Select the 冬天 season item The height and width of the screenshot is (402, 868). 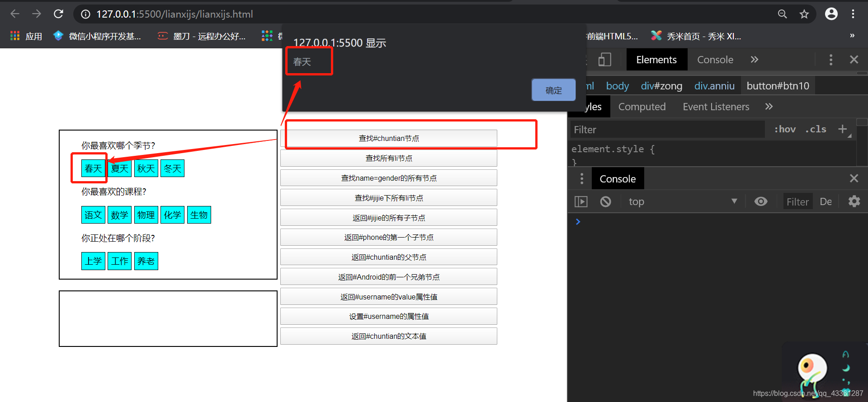[172, 168]
